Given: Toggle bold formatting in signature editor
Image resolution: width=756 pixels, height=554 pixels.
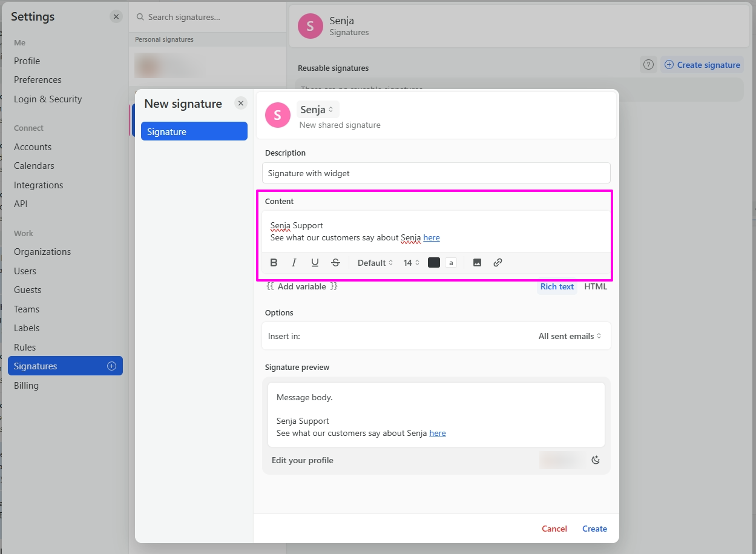Looking at the screenshot, I should tap(274, 263).
